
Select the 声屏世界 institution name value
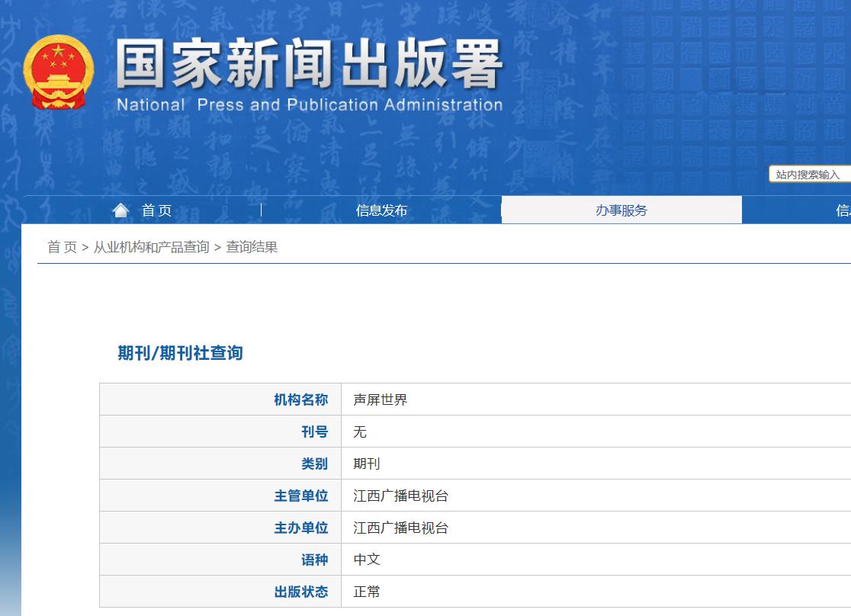tap(381, 399)
